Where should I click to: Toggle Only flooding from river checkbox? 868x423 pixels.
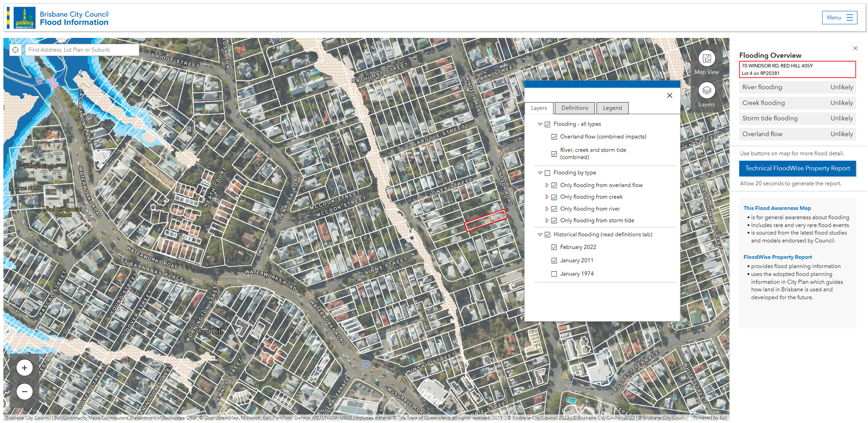[x=554, y=209]
